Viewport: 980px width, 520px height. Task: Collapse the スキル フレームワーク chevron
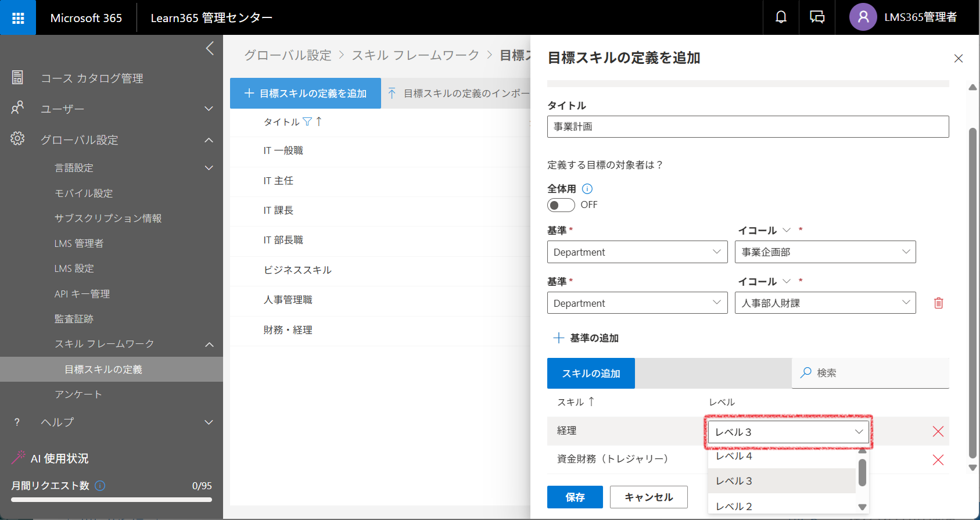coord(209,345)
